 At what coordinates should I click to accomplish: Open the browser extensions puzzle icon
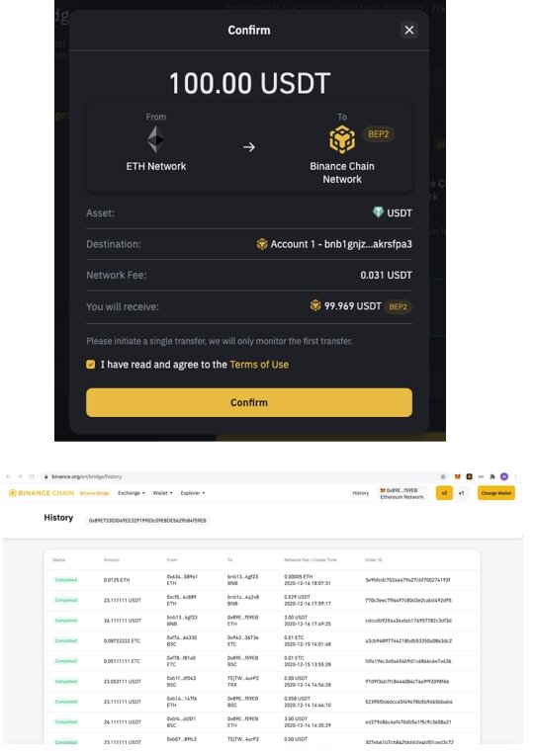point(492,476)
